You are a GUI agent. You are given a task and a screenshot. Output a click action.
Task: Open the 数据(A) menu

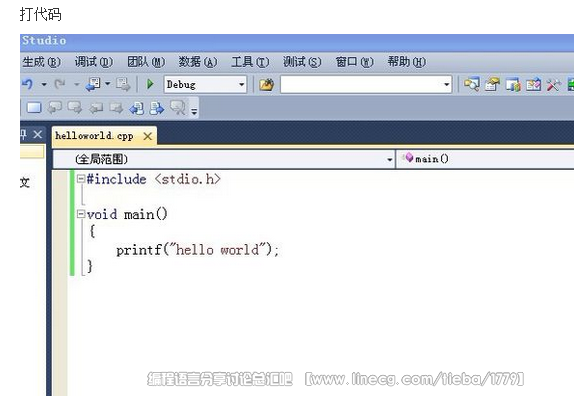[198, 62]
